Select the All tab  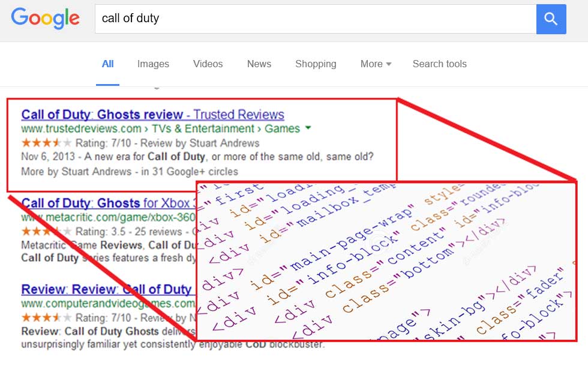(x=107, y=64)
